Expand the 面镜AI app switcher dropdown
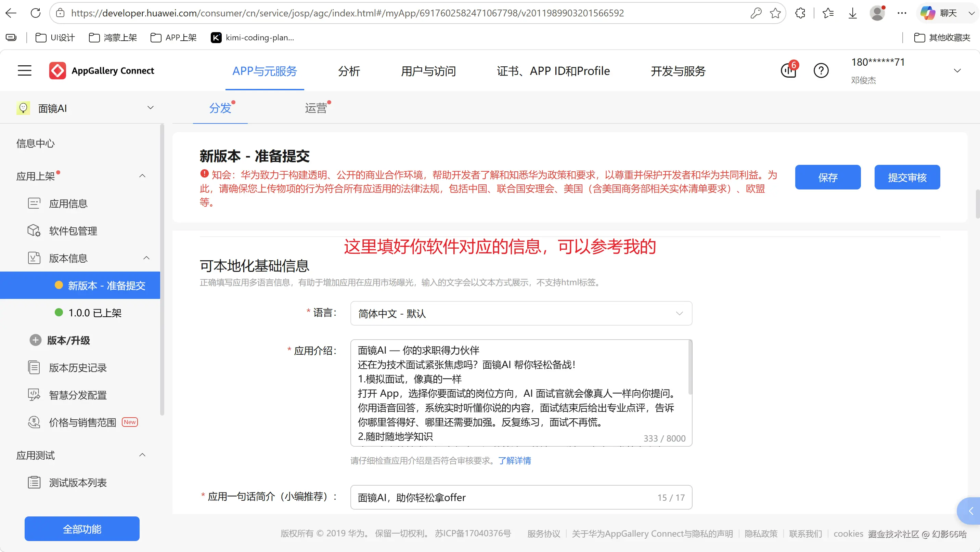Screen dimensions: 980x552 (x=151, y=108)
